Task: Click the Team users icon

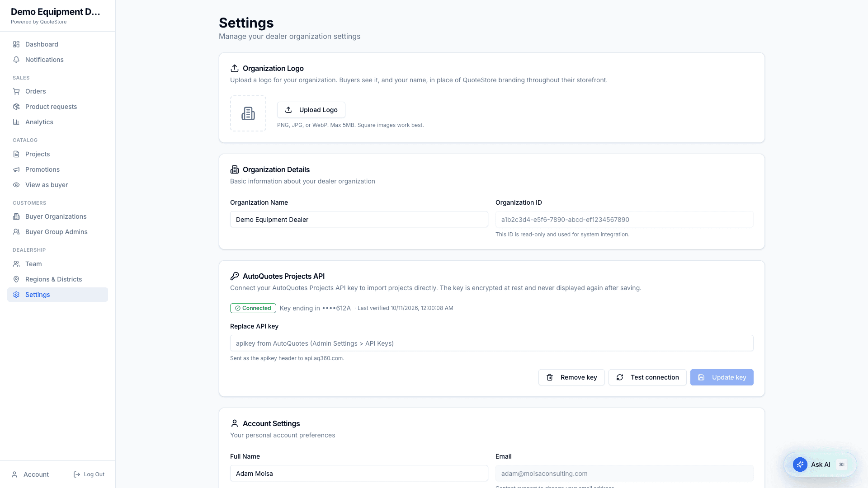Action: pos(16,264)
